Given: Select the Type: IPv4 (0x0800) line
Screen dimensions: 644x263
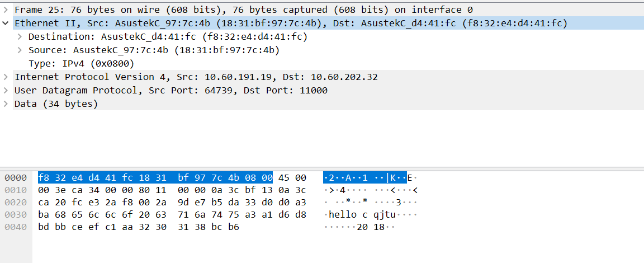Looking at the screenshot, I should (x=81, y=64).
